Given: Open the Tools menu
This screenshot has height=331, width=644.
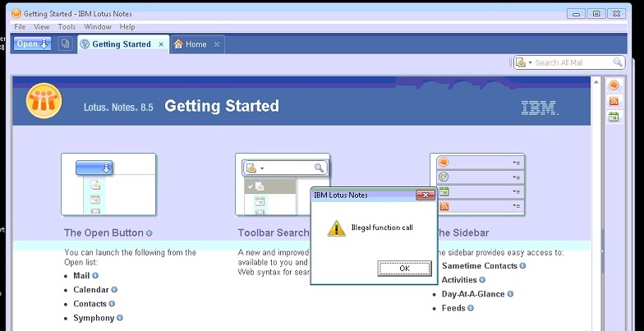Looking at the screenshot, I should click(x=67, y=27).
